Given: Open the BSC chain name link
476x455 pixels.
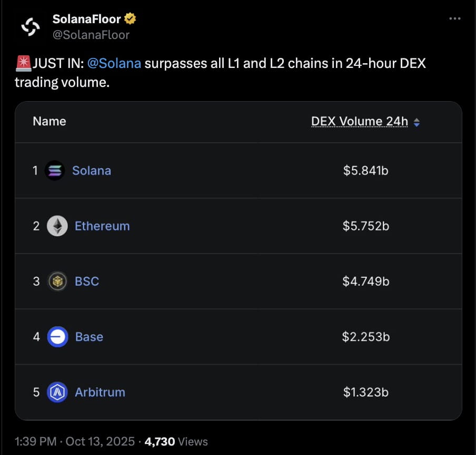Looking at the screenshot, I should 87,281.
